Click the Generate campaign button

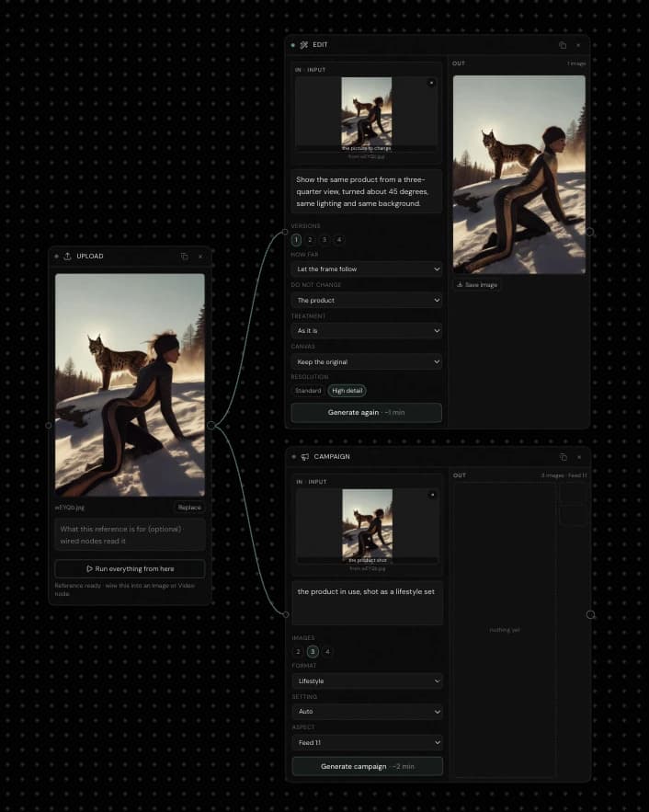click(x=368, y=766)
